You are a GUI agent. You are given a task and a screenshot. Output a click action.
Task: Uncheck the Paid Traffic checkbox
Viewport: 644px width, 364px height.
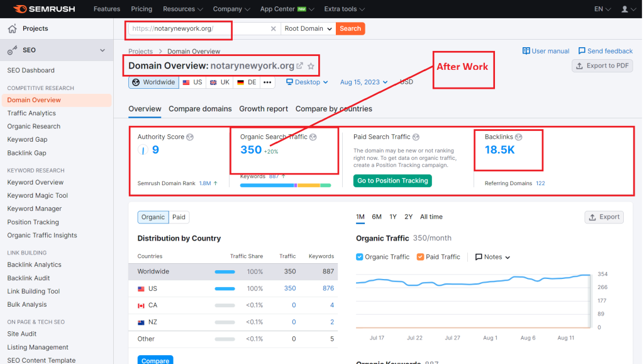pyautogui.click(x=420, y=257)
